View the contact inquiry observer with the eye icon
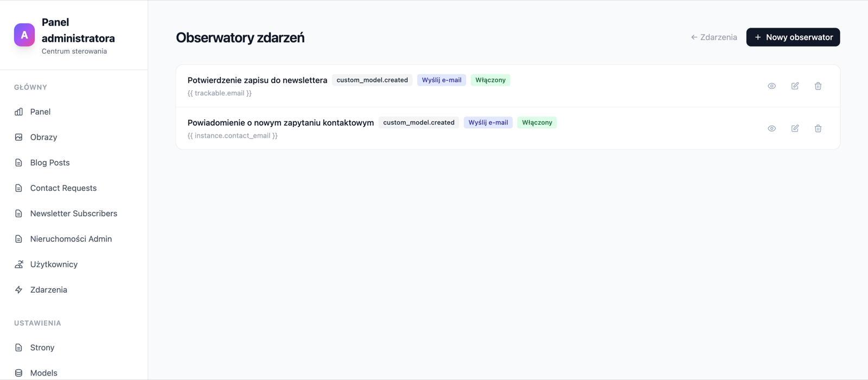The height and width of the screenshot is (380, 868). [x=771, y=128]
